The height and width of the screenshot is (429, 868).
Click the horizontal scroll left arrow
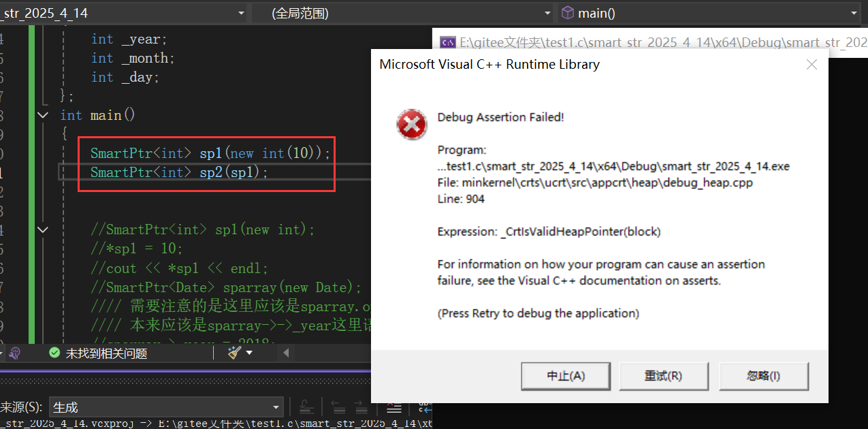[286, 353]
